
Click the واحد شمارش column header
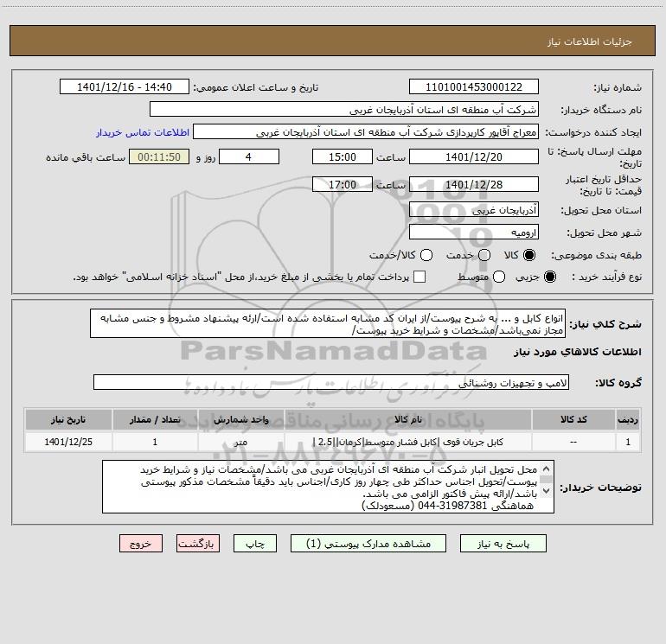tap(240, 419)
